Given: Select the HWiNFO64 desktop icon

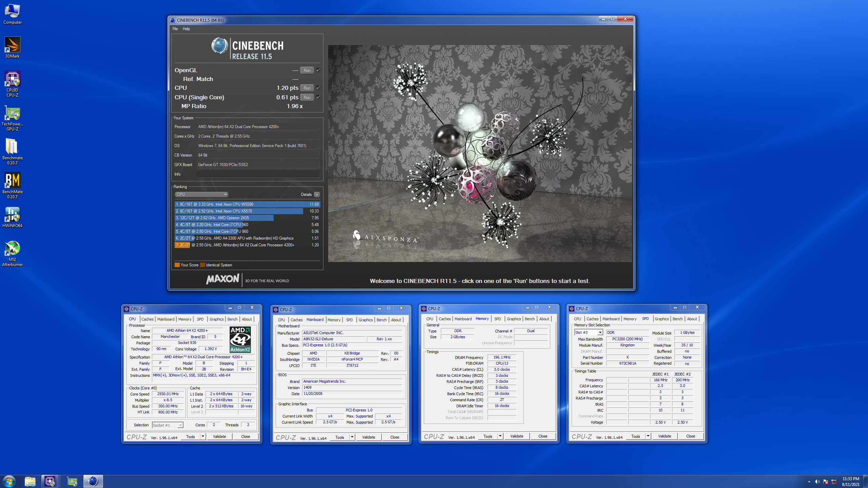Looking at the screenshot, I should [x=12, y=217].
